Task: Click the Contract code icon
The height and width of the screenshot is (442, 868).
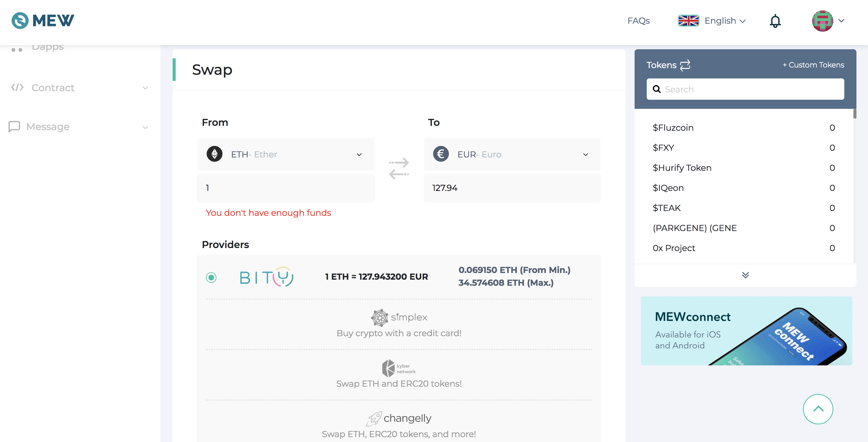Action: point(17,88)
